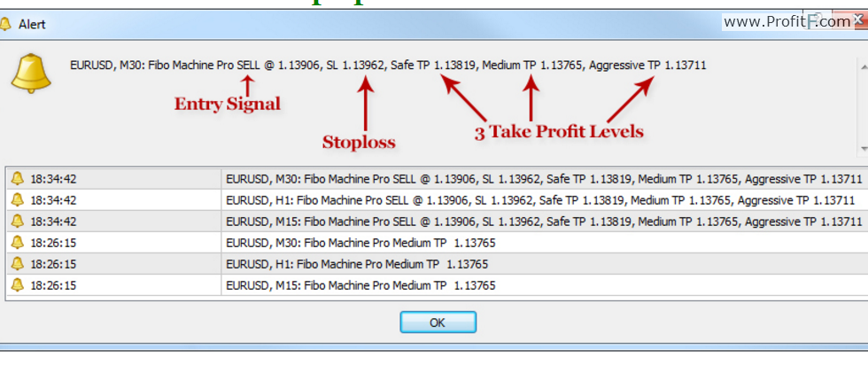Select the 'EURUSD, H1: Fibo Machine Pro Medium TP' row
The width and height of the screenshot is (868, 365).
[x=438, y=264]
